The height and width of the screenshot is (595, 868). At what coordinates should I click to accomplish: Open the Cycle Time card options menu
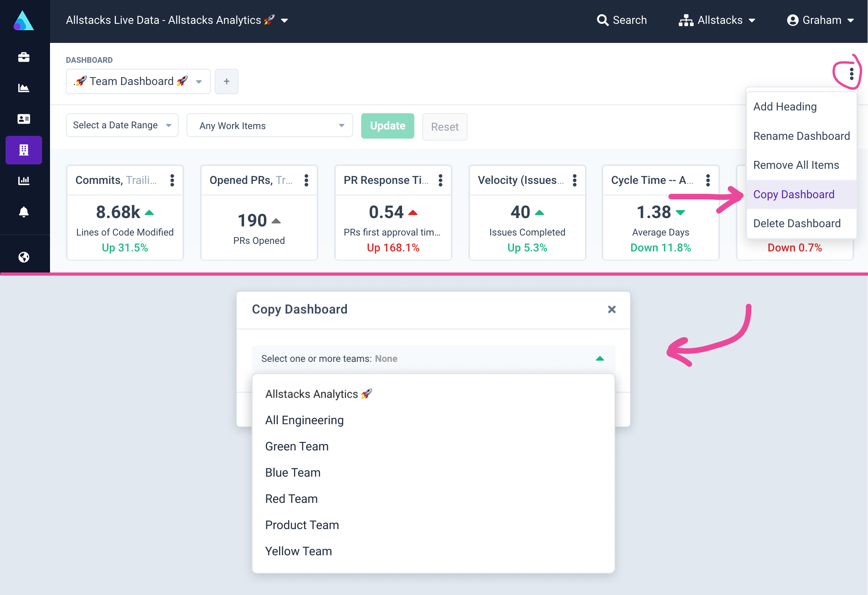(708, 180)
